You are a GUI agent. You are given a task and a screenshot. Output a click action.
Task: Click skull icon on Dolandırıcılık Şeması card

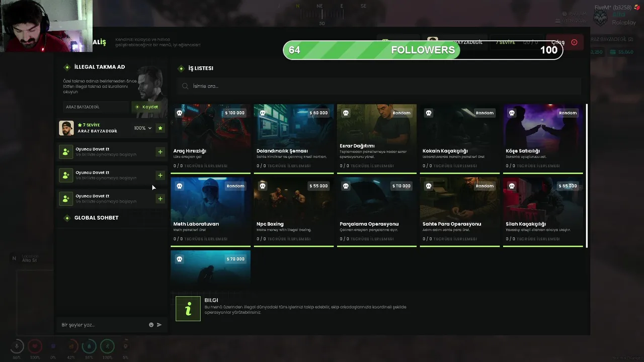point(262,113)
